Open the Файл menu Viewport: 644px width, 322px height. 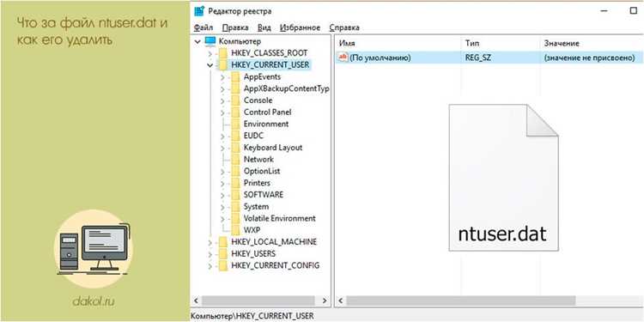coord(204,27)
